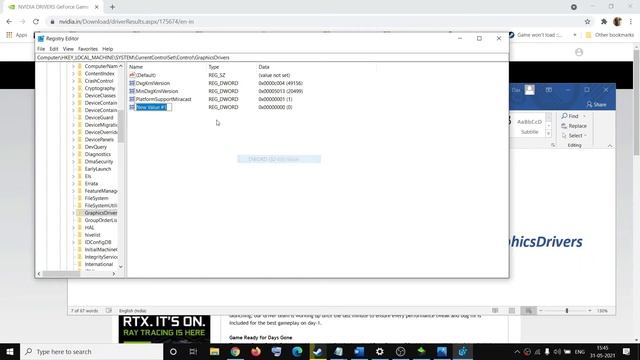
Task: Collapse the Word ribbon with chevron
Action: [610, 146]
